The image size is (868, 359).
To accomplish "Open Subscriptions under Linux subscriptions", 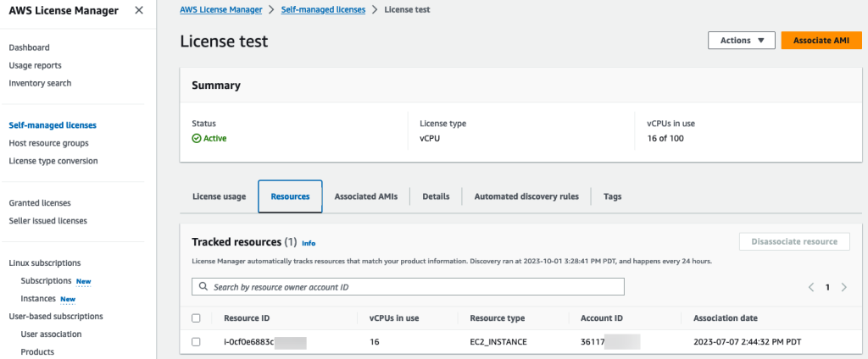I will point(46,280).
